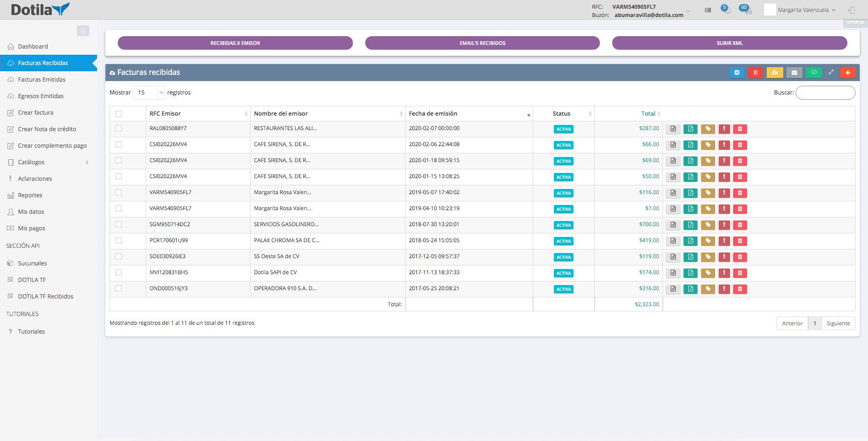The height and width of the screenshot is (441, 868).
Task: Click the barcode icon in top bar
Action: pos(708,10)
